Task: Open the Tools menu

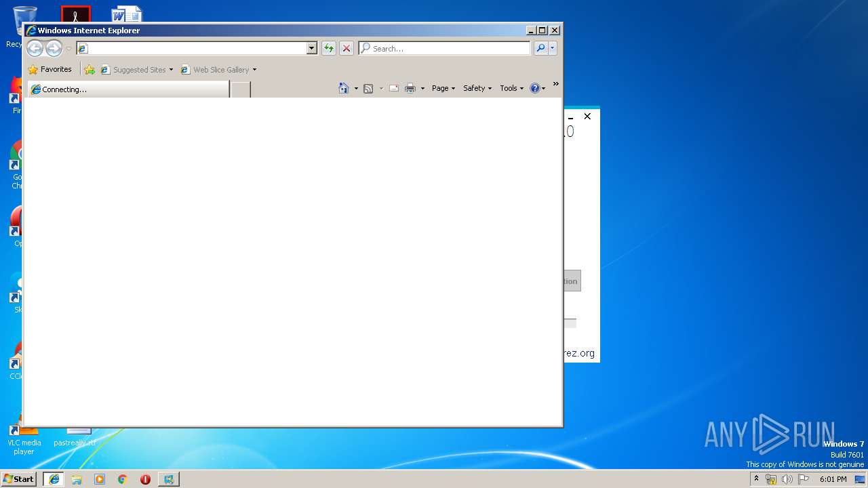Action: point(512,88)
